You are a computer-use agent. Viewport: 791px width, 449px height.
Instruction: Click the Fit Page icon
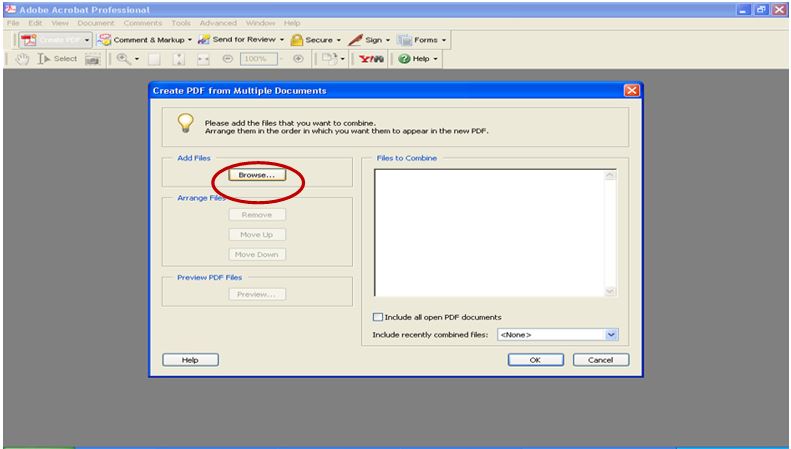click(179, 59)
